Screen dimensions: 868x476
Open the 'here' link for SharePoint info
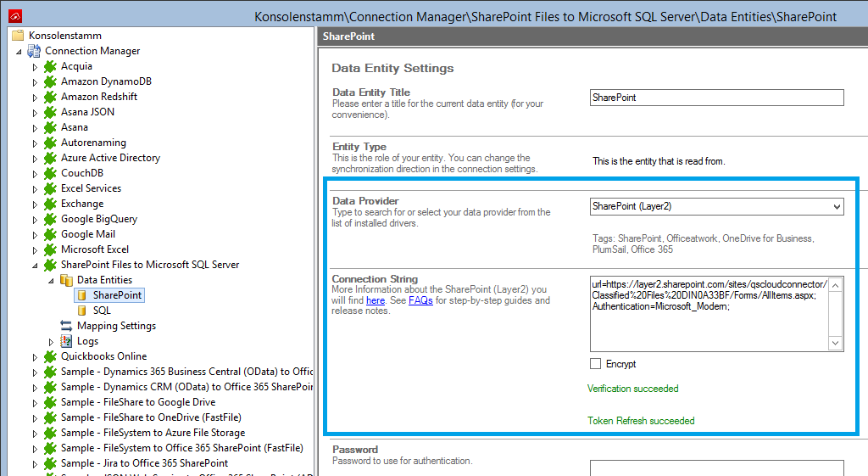375,300
